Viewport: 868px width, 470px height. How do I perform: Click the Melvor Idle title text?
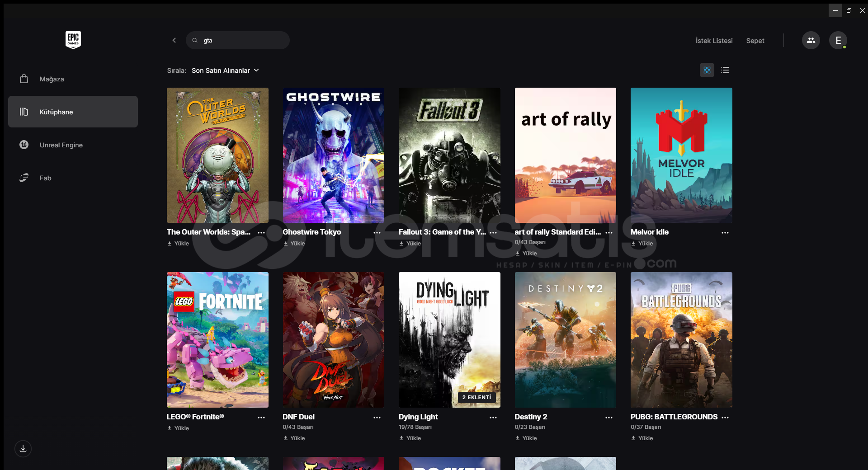coord(650,232)
